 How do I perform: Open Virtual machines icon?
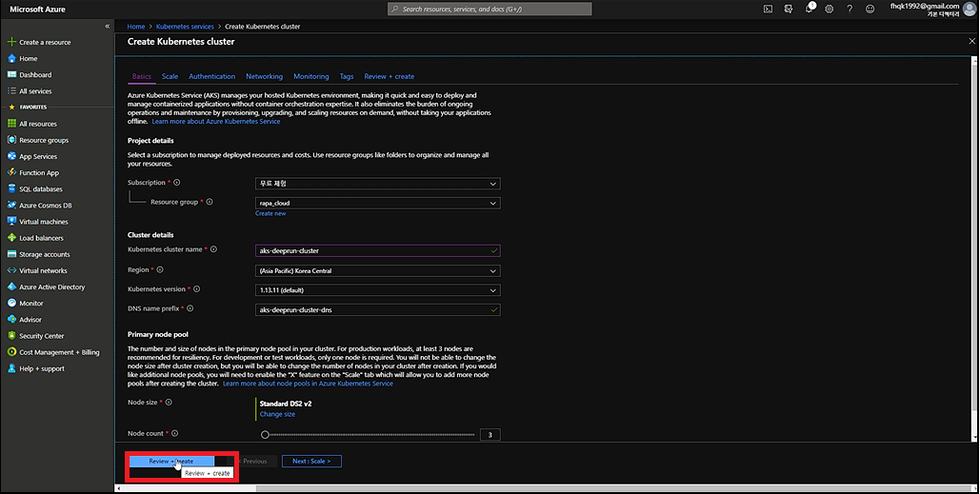11,221
